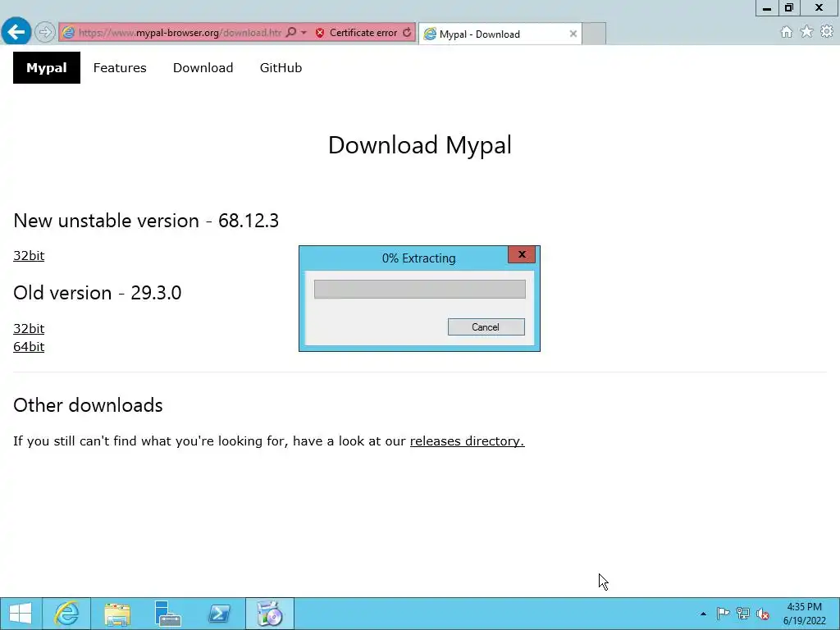840x630 pixels.
Task: Go back with the browser Back arrow
Action: pos(16,32)
